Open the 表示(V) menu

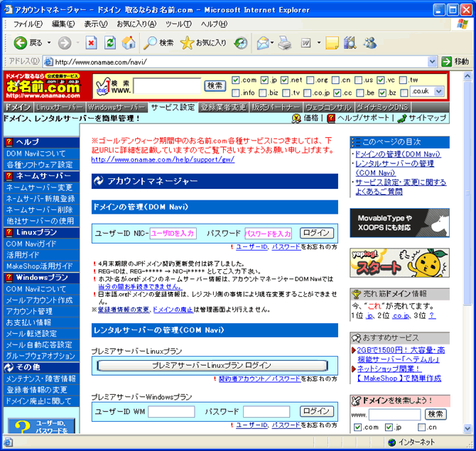(x=96, y=24)
